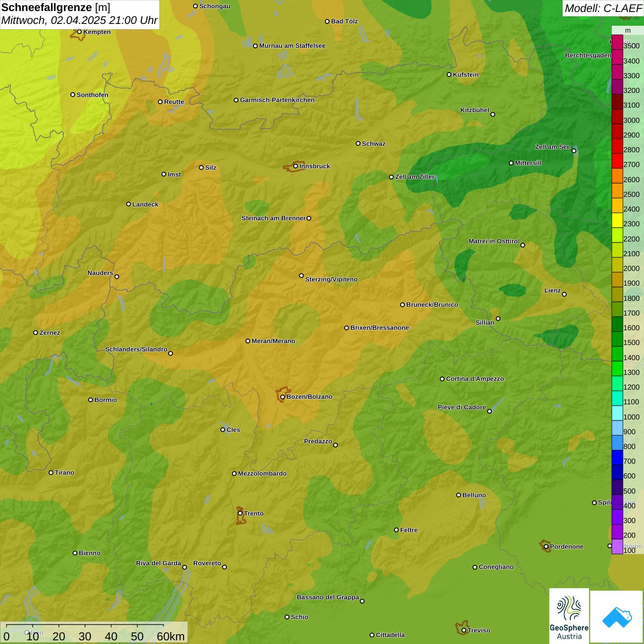The height and width of the screenshot is (644, 644).
Task: Click the "Riva del Garda" label
Action: pos(159,563)
